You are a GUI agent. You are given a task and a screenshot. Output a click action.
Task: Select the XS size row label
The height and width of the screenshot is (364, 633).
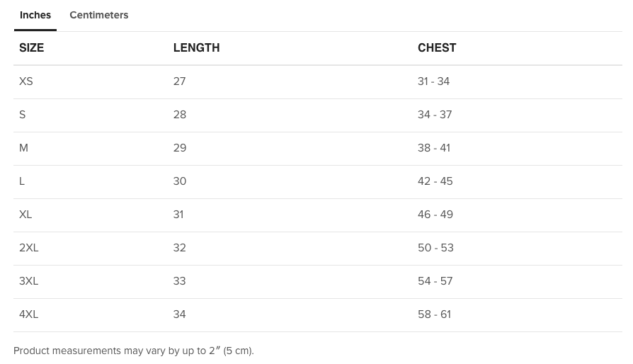coord(25,81)
